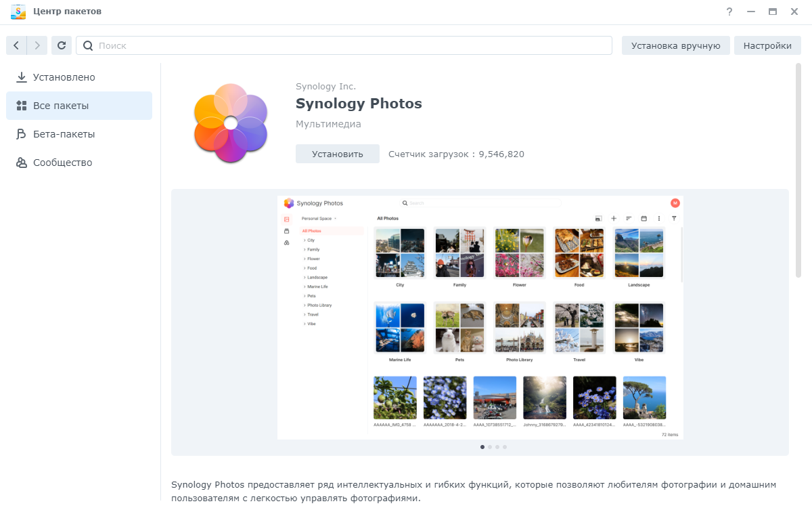Show the first screenshot via carousel dot
Viewport: 812px width, 510px height.
point(482,447)
